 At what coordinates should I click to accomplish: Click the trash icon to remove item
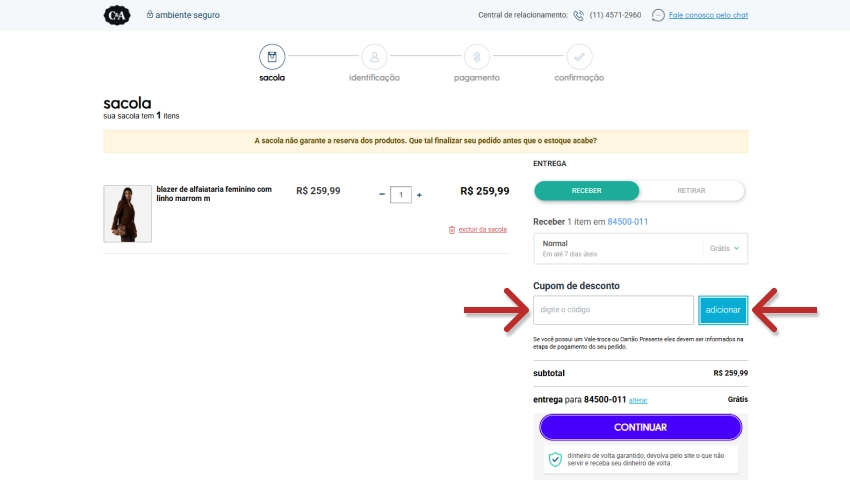452,230
